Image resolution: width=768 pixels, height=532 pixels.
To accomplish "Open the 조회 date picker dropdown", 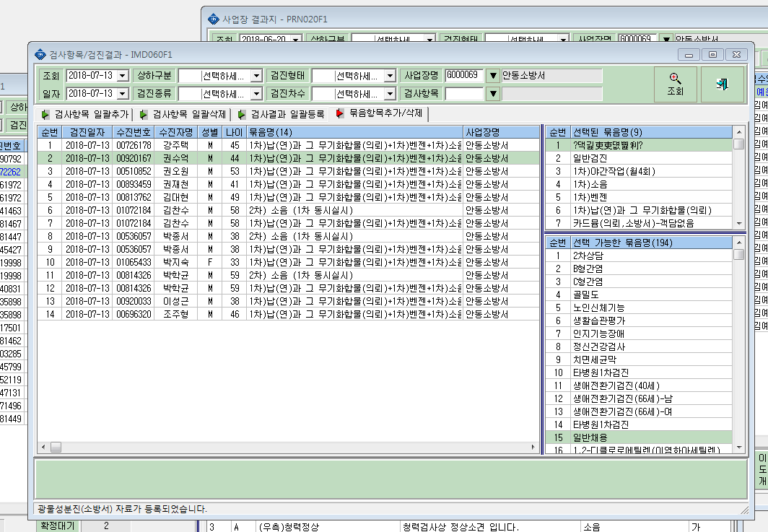I will (x=123, y=76).
